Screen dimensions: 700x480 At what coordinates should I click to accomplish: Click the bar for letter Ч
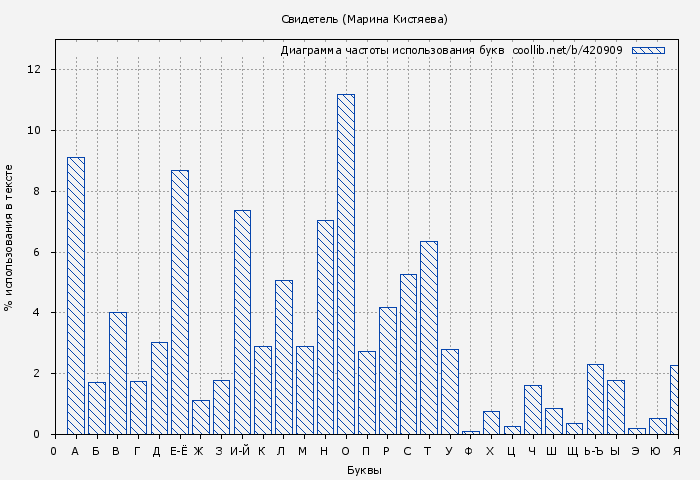(x=533, y=409)
